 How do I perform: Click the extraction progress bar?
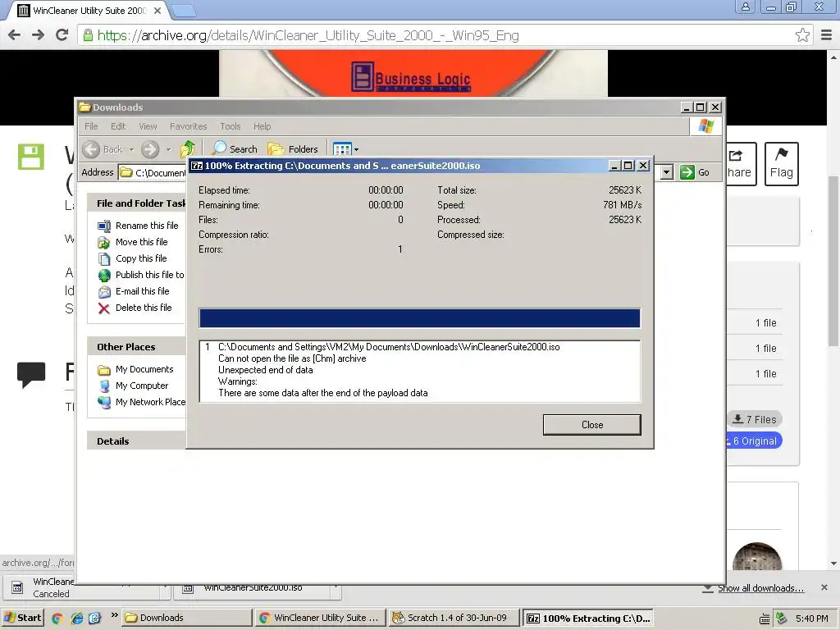point(419,317)
